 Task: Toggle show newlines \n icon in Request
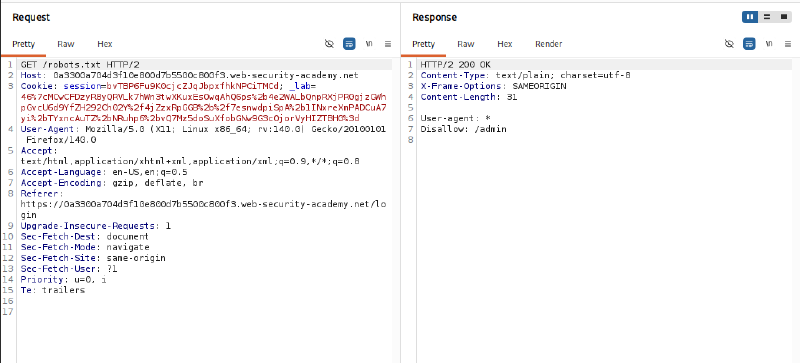tap(369, 44)
